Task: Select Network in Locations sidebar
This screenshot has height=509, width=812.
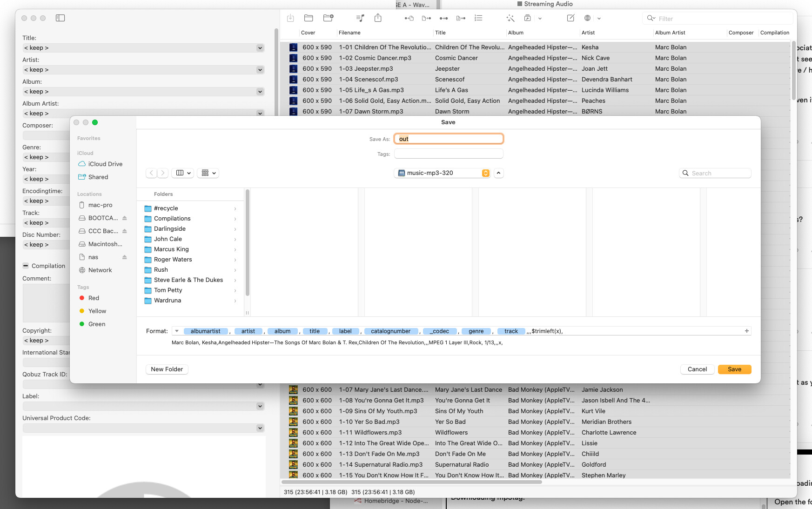Action: click(100, 270)
